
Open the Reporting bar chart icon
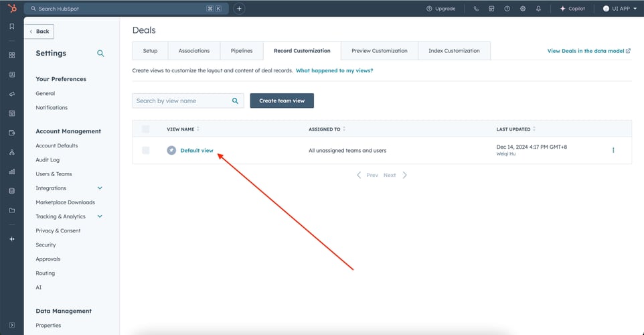[12, 172]
